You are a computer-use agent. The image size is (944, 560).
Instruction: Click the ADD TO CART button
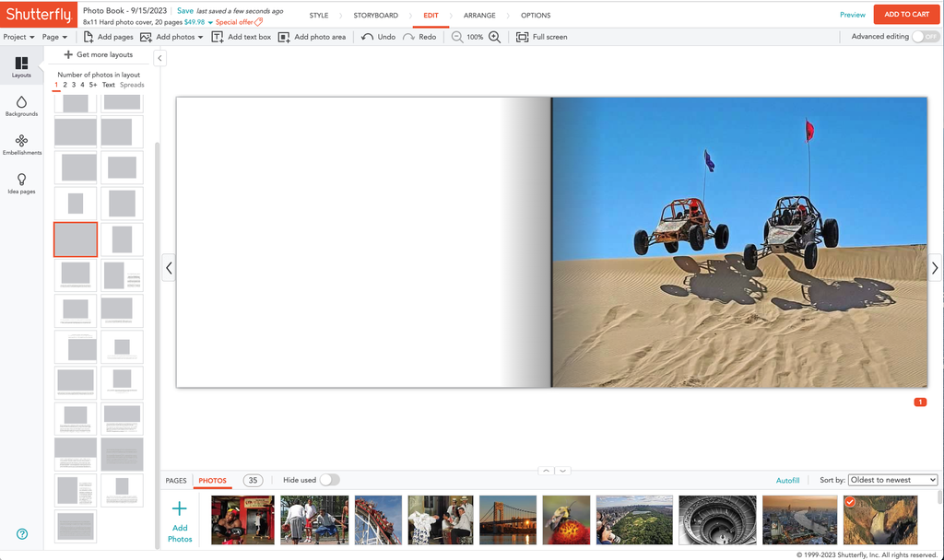907,15
